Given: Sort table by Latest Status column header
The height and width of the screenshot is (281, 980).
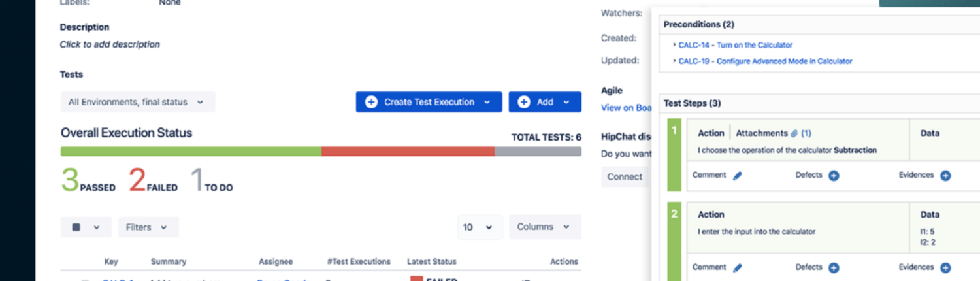Looking at the screenshot, I should (431, 261).
